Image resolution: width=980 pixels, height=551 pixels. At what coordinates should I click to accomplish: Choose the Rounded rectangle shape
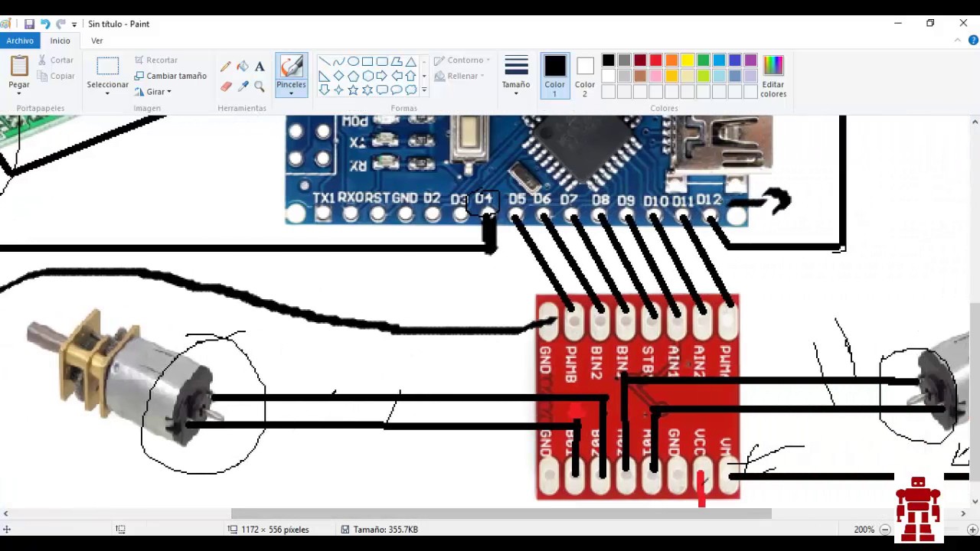click(x=382, y=61)
